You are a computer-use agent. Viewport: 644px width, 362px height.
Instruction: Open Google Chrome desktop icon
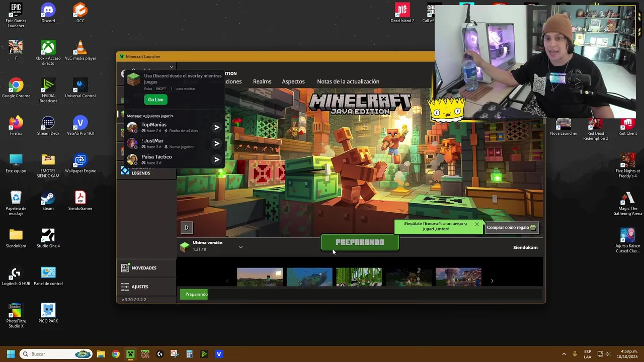pyautogui.click(x=16, y=88)
